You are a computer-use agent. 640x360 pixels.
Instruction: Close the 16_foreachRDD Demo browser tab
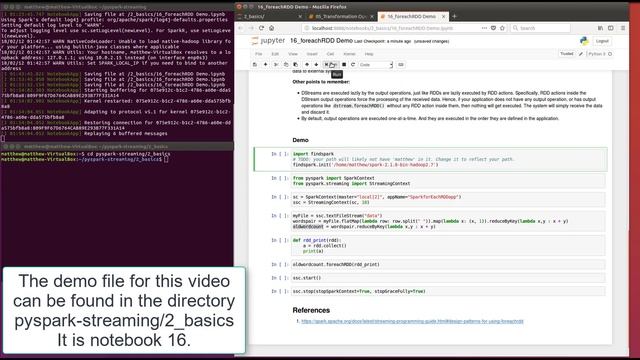[444, 16]
